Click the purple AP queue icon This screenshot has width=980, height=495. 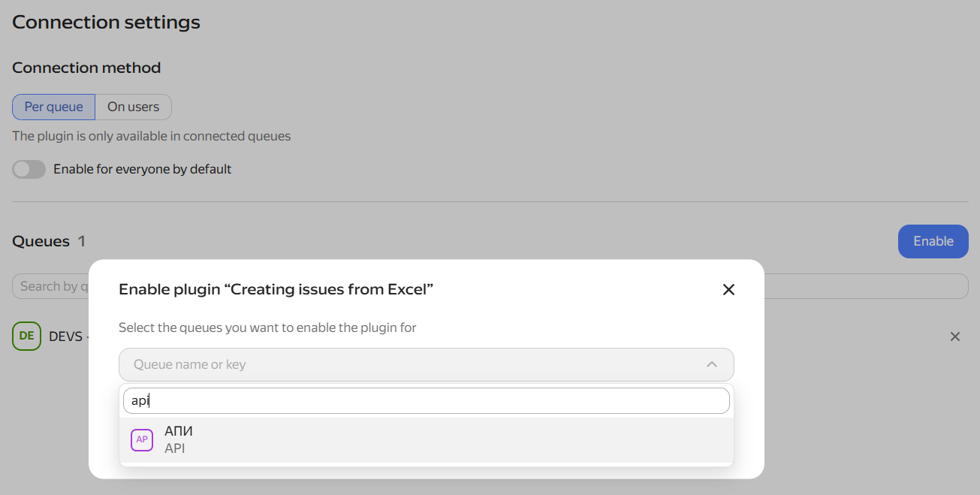pos(142,439)
